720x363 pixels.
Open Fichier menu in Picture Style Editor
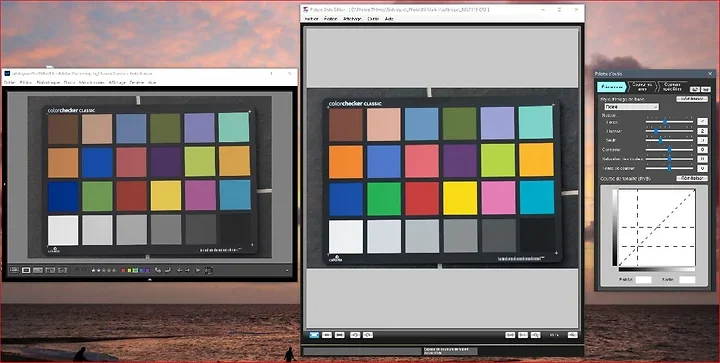(311, 19)
